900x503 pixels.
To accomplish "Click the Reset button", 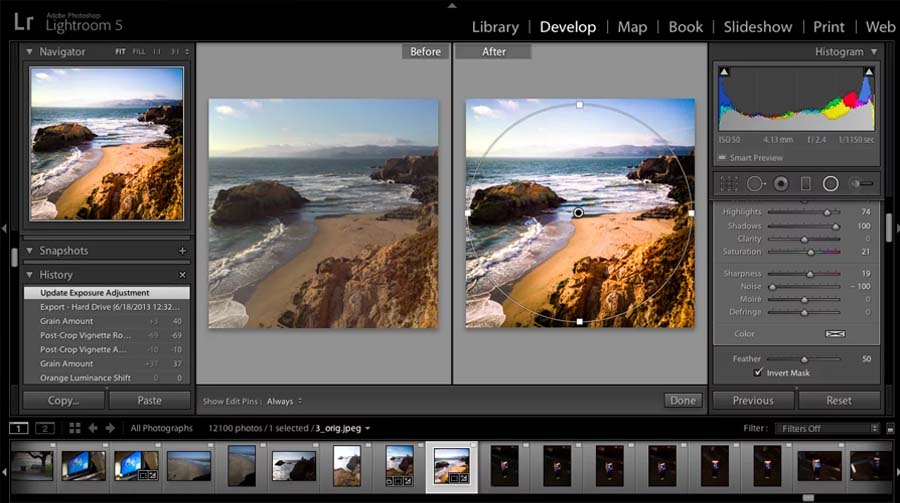I will [x=839, y=401].
